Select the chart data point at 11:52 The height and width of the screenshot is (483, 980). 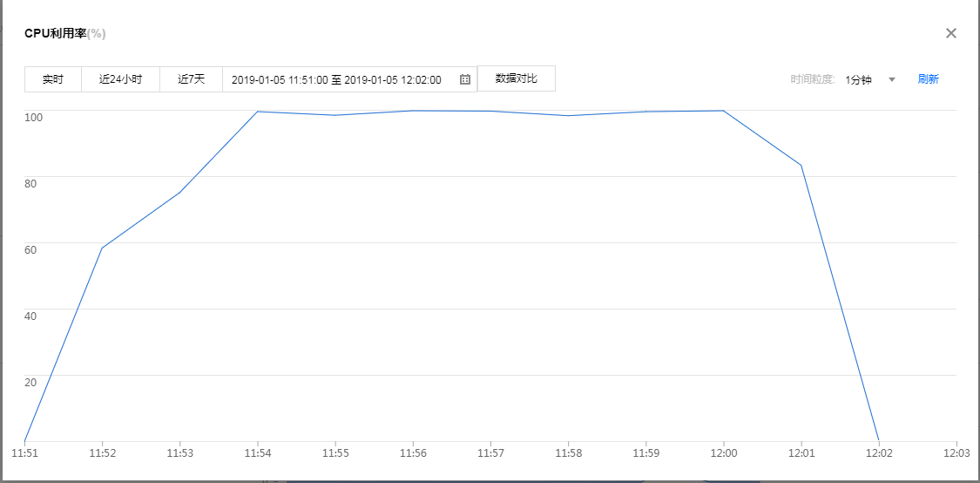point(103,248)
